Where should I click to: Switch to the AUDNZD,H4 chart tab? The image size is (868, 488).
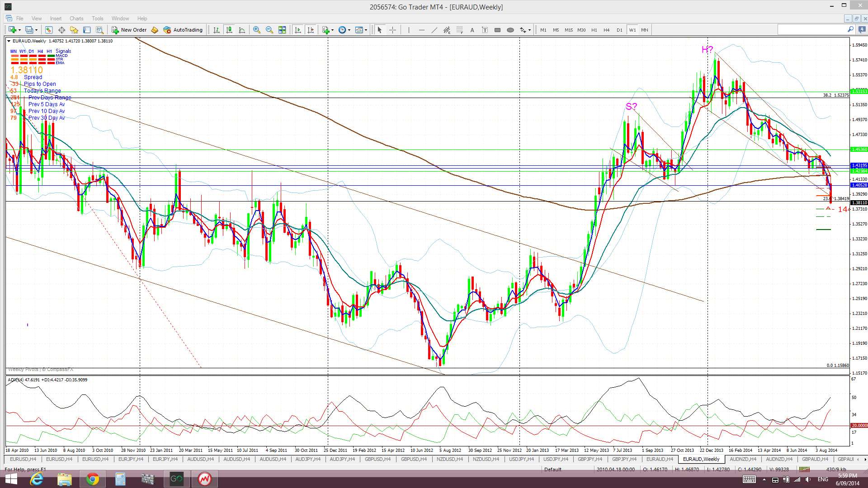click(x=742, y=459)
